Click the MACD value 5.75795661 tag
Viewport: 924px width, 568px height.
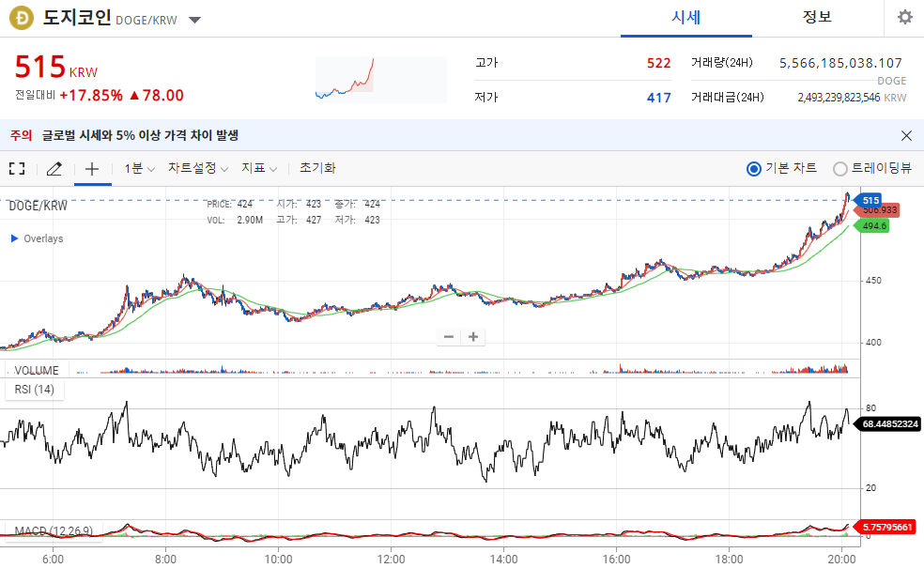point(885,527)
